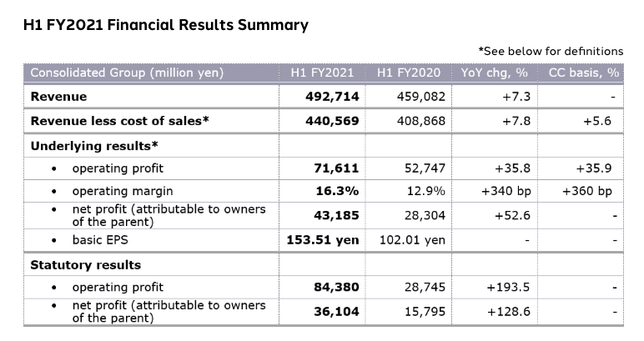The height and width of the screenshot is (341, 644).
Task: Click the H1 FY2021 Financial Results Summary title
Action: pos(165,26)
